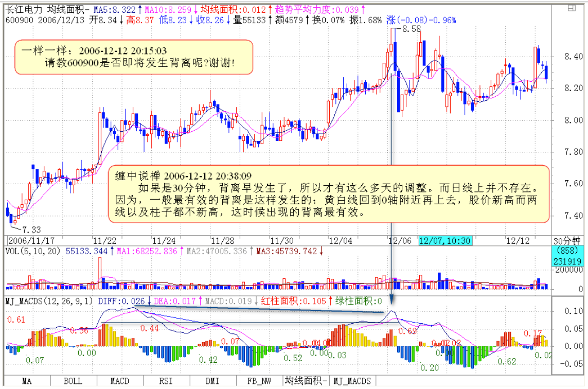Click the 12/04 date label
Screen dimensions: 588x389
pyautogui.click(x=341, y=240)
